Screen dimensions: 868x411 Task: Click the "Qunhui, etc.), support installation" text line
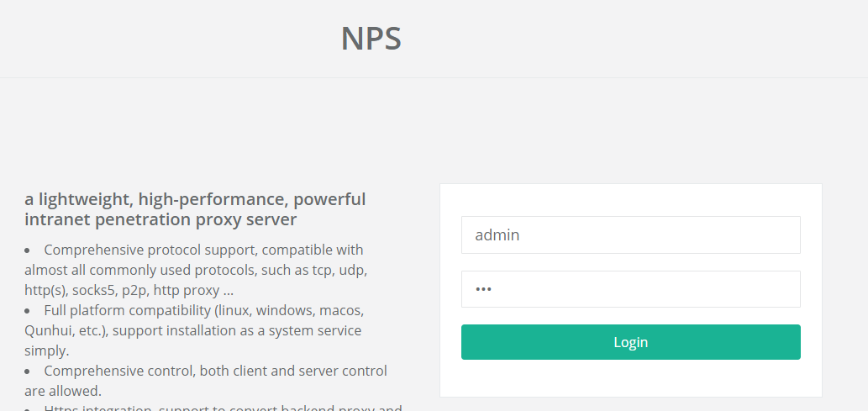pos(192,330)
